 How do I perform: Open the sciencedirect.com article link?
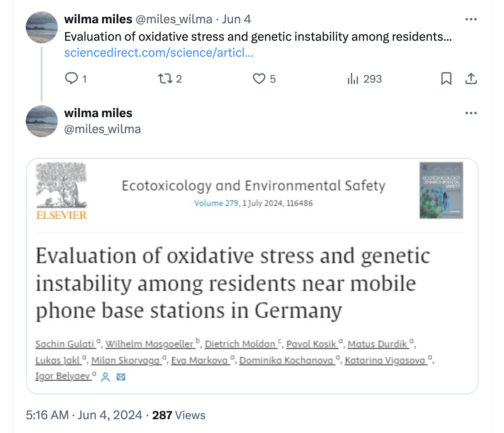159,53
